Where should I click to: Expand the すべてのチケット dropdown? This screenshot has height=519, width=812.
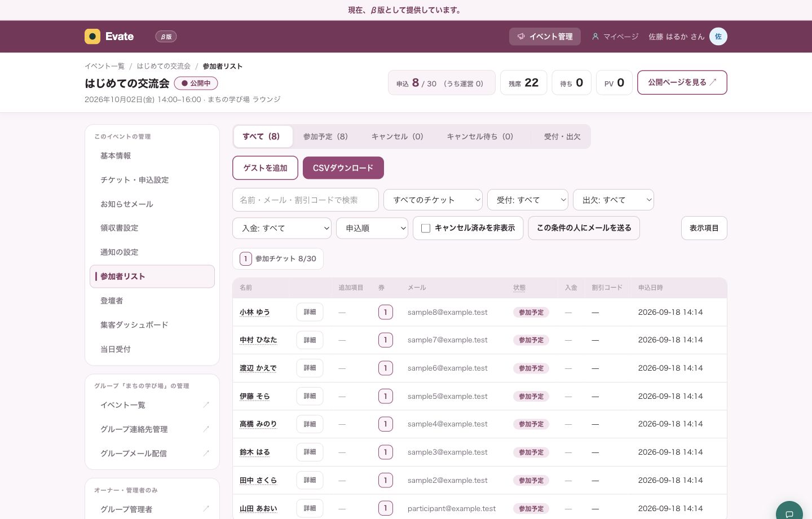(433, 200)
